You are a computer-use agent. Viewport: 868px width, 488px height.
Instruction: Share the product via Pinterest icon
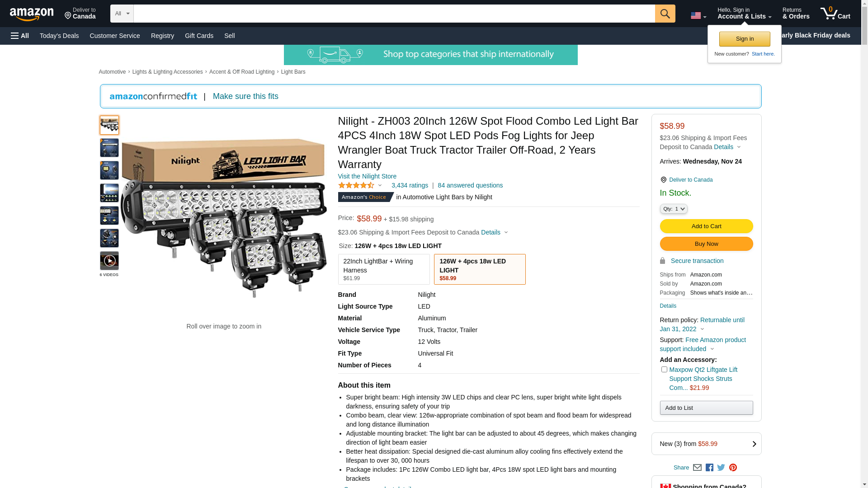click(x=733, y=468)
